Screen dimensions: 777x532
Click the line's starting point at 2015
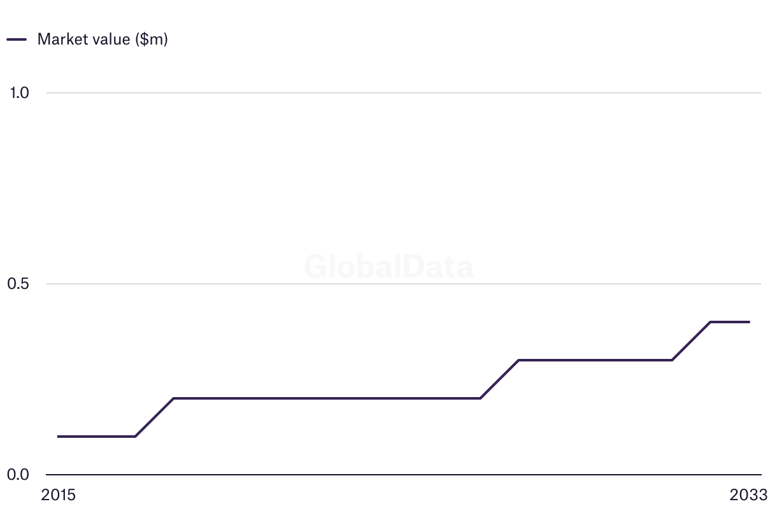[x=59, y=437]
